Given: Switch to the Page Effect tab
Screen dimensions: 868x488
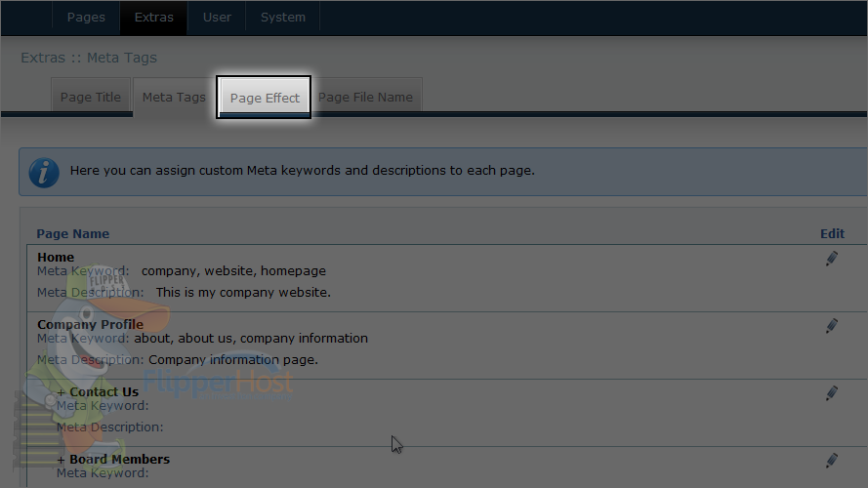Looking at the screenshot, I should coord(264,98).
